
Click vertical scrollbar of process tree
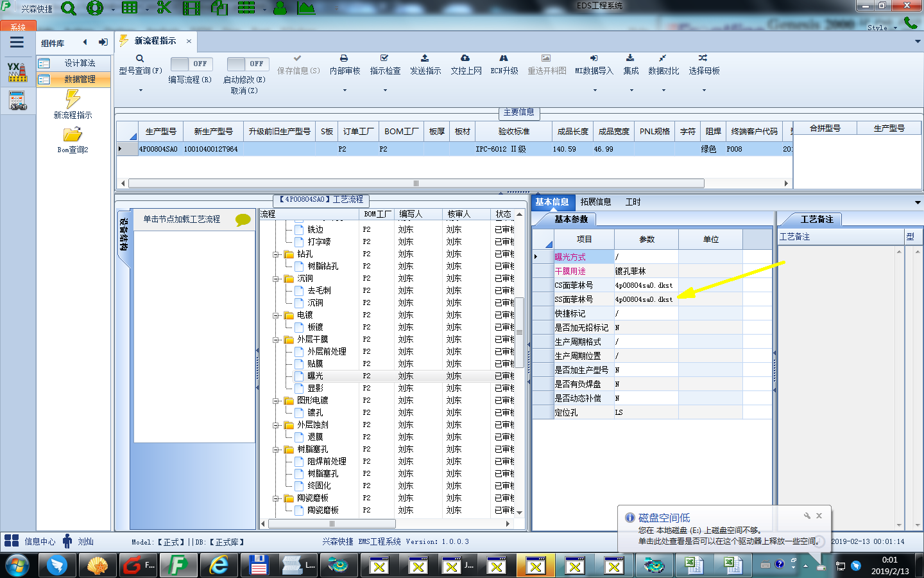(520, 332)
